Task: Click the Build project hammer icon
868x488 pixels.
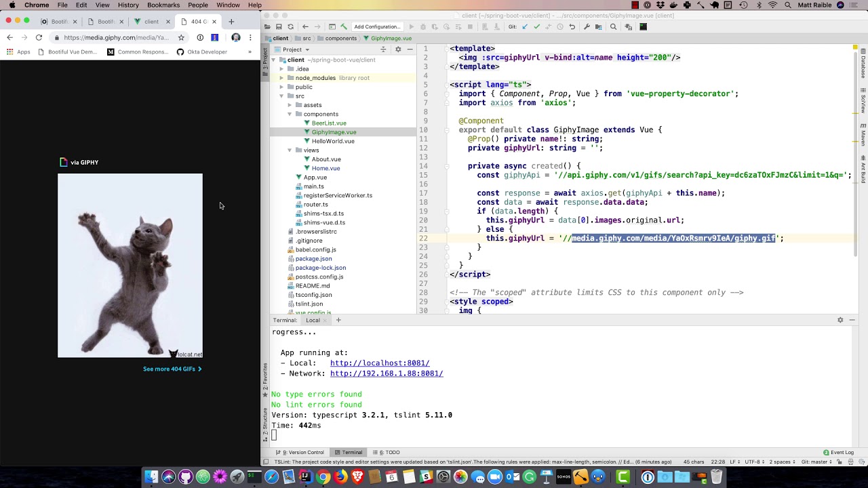Action: tap(344, 27)
